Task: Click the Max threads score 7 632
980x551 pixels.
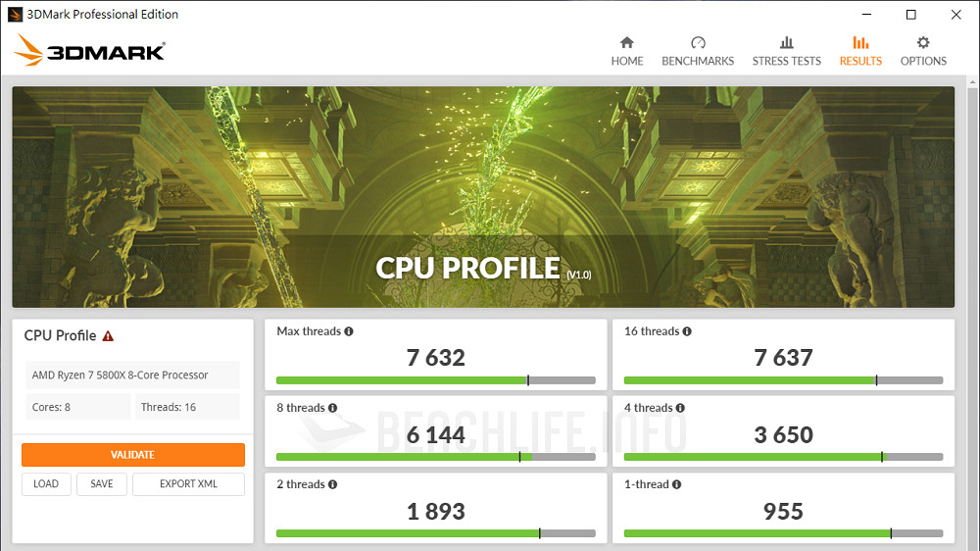Action: (x=436, y=358)
